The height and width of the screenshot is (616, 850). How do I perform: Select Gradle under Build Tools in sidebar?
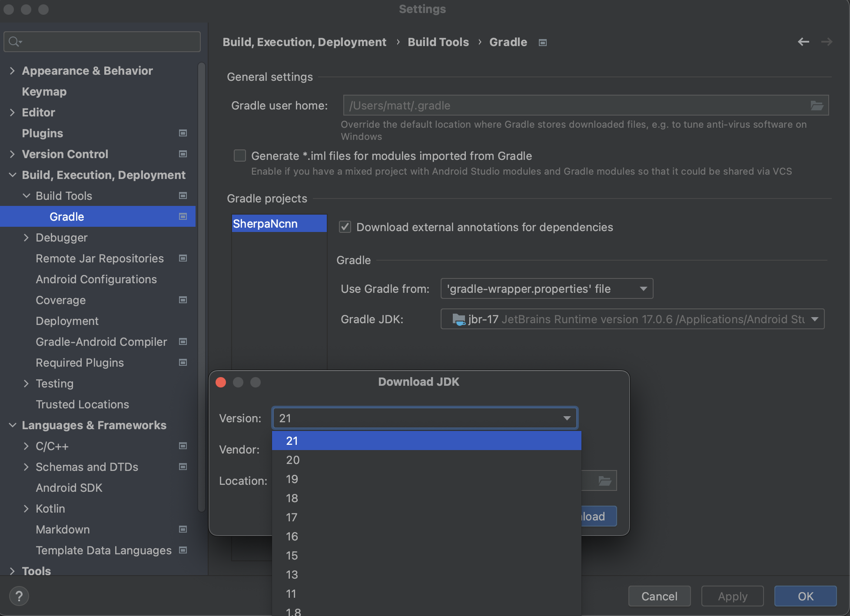(x=66, y=216)
